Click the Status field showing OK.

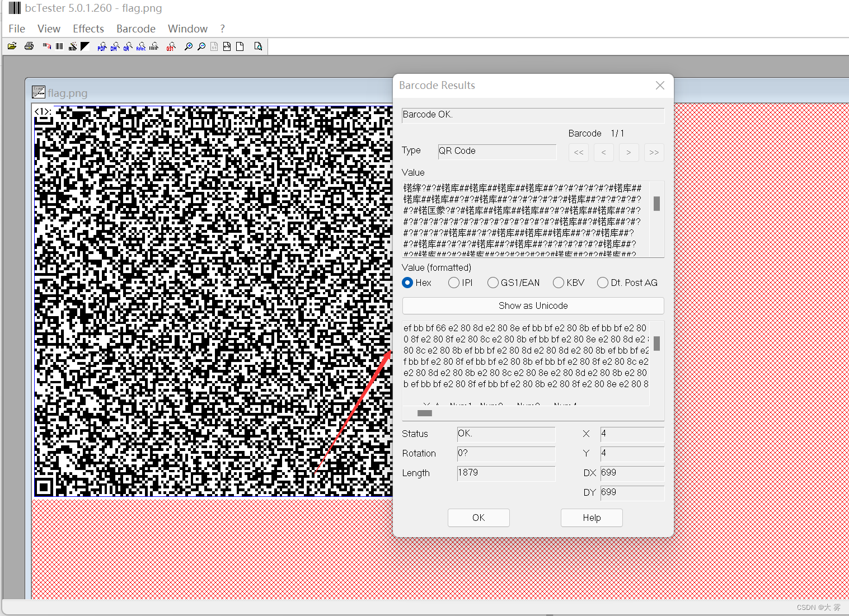pos(506,434)
